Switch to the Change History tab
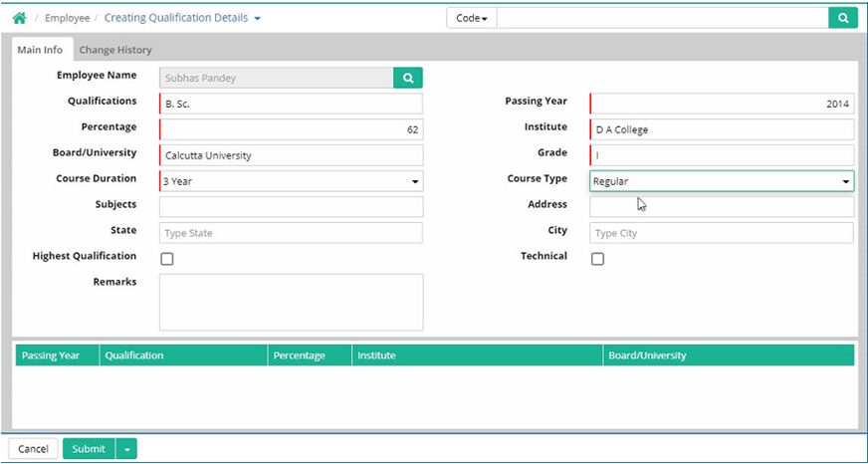Viewport: 868px width, 464px height. [115, 50]
